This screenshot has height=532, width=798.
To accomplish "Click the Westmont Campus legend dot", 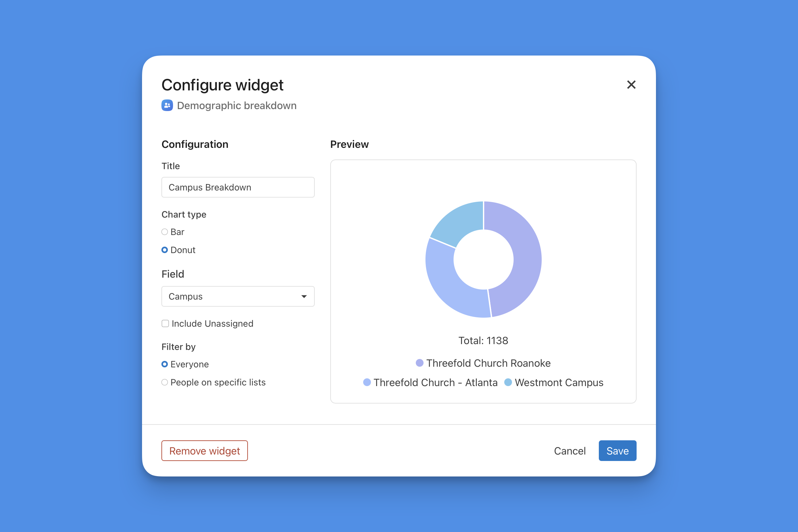I will click(508, 382).
